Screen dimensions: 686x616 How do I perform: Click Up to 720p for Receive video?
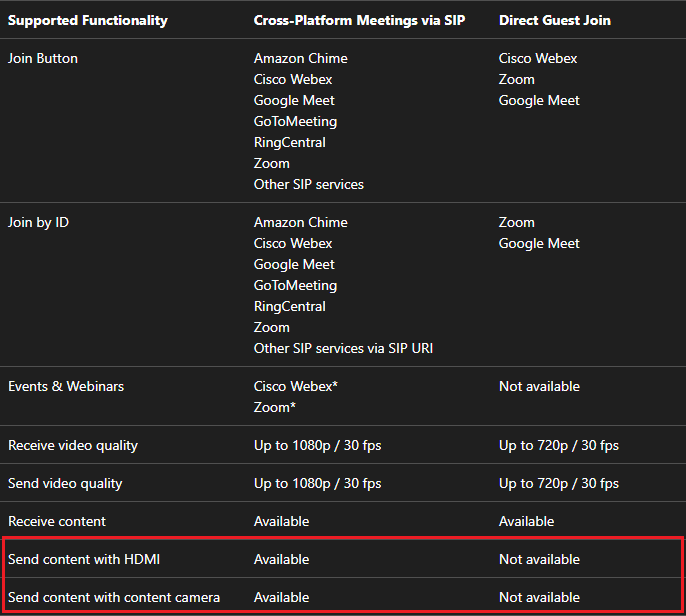[x=559, y=445]
